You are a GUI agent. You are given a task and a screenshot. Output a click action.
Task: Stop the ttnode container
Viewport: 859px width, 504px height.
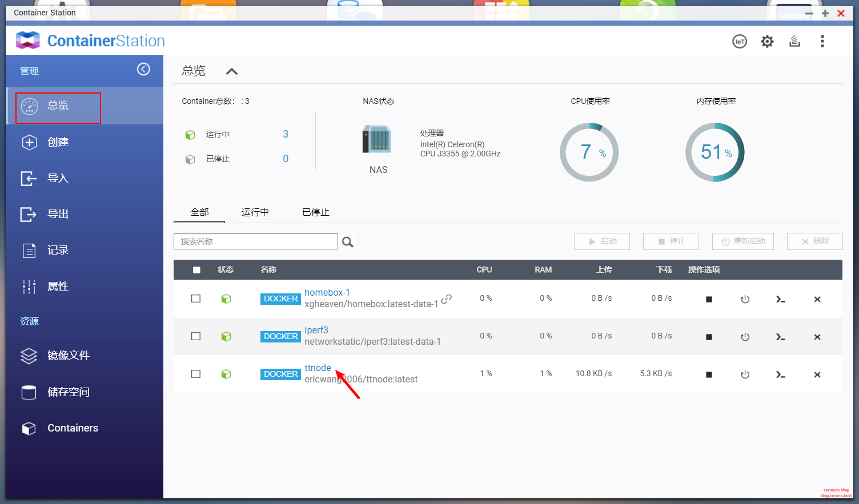[x=709, y=374]
